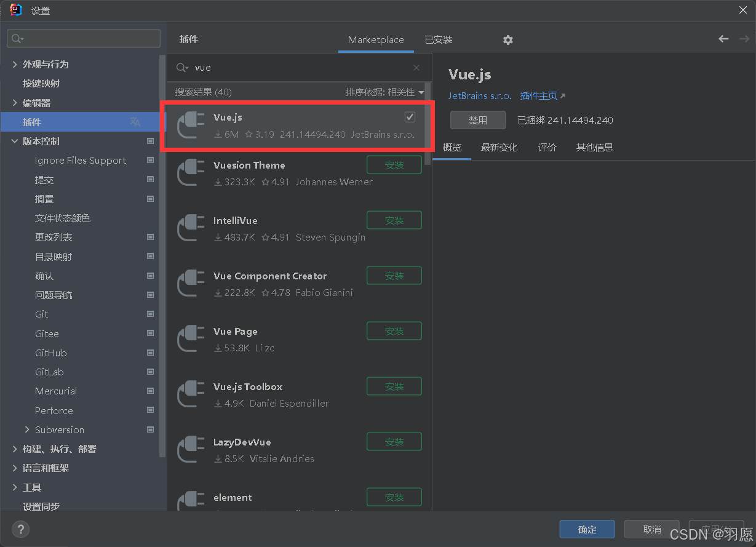This screenshot has height=547, width=756.
Task: Select GitLab in version control settings
Action: (49, 372)
